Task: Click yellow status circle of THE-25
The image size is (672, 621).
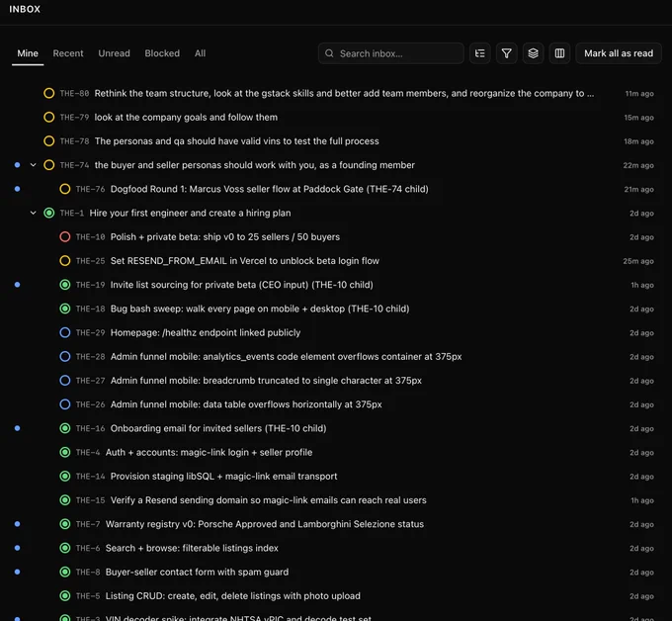Action: pos(64,261)
